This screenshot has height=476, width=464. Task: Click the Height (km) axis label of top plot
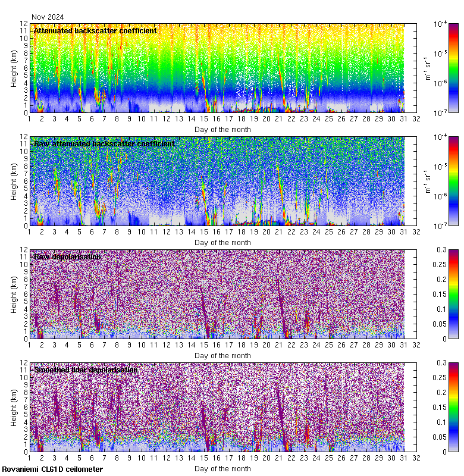pyautogui.click(x=14, y=68)
